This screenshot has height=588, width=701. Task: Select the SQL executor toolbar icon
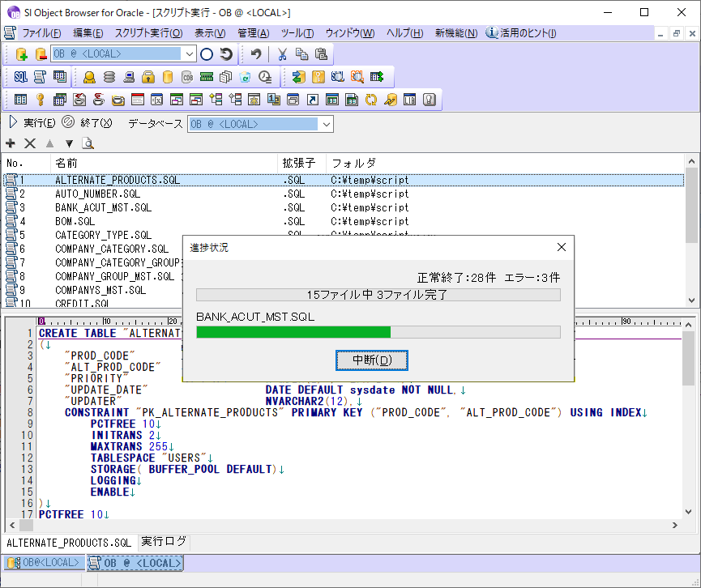tap(20, 77)
